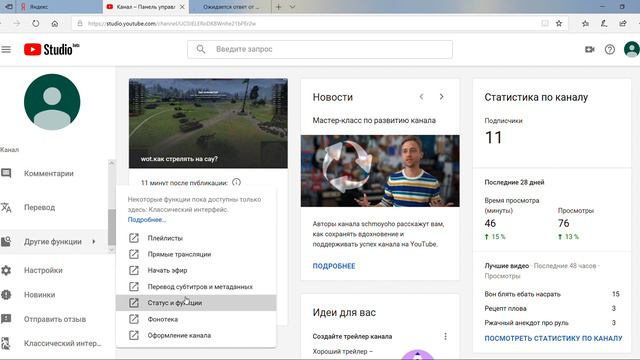The image size is (640, 360).
Task: Reload the page with browser refresh icon
Action: click(x=36, y=24)
